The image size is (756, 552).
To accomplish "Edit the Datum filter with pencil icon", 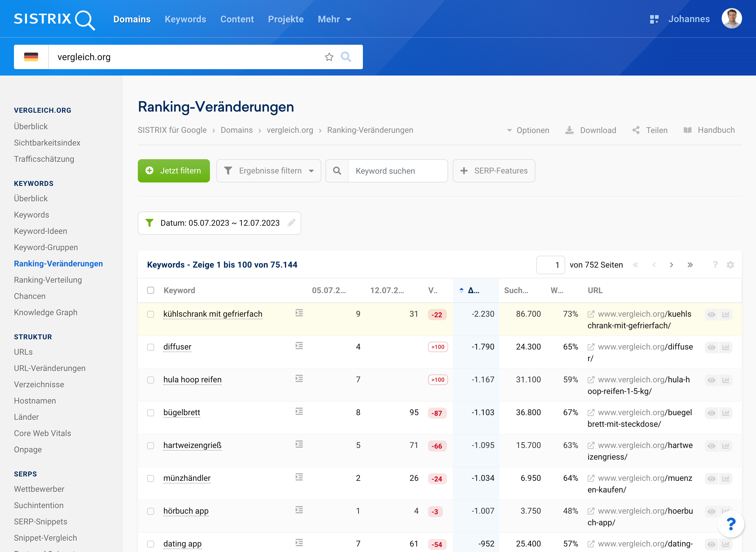I will (291, 223).
